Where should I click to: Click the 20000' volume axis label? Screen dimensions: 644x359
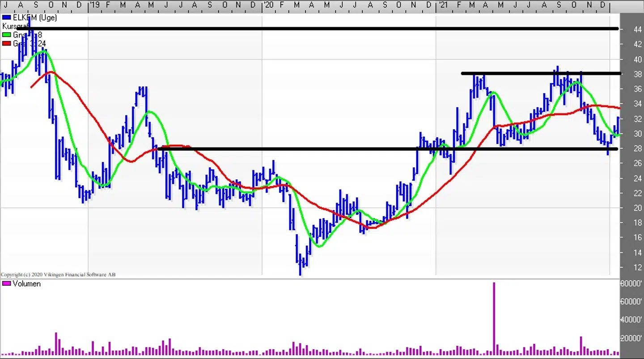coord(631,338)
